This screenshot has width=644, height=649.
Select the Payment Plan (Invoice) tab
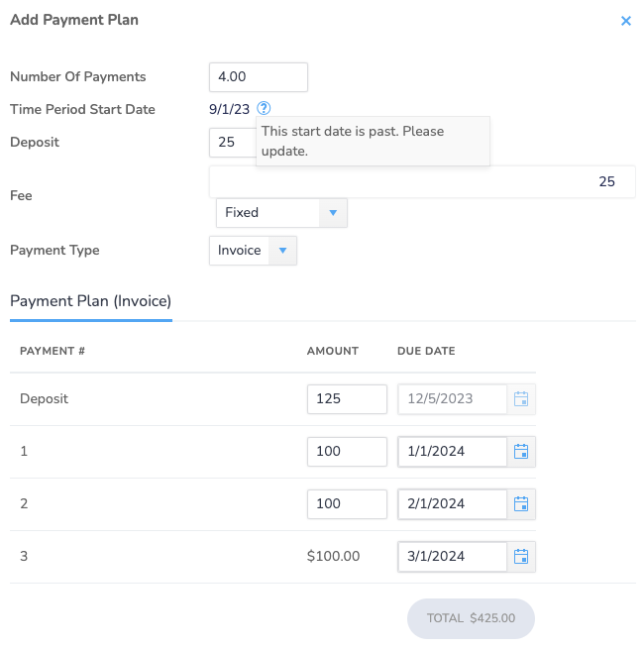pyautogui.click(x=90, y=301)
